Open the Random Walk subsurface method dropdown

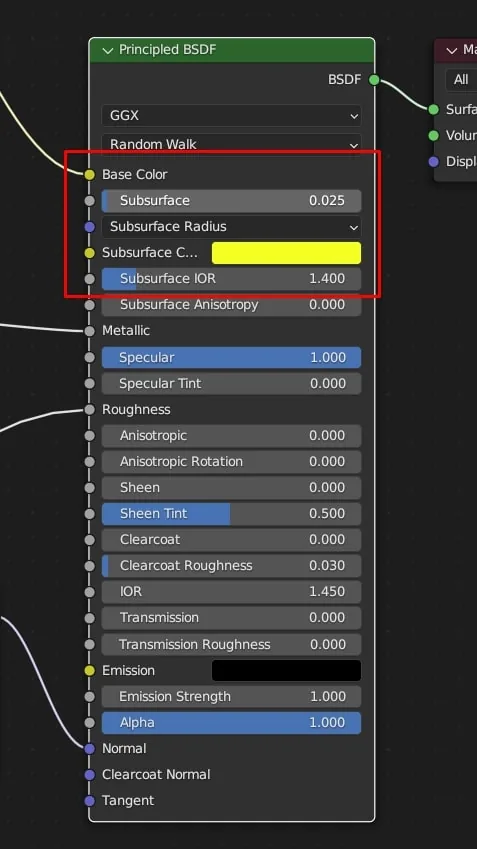tap(231, 144)
